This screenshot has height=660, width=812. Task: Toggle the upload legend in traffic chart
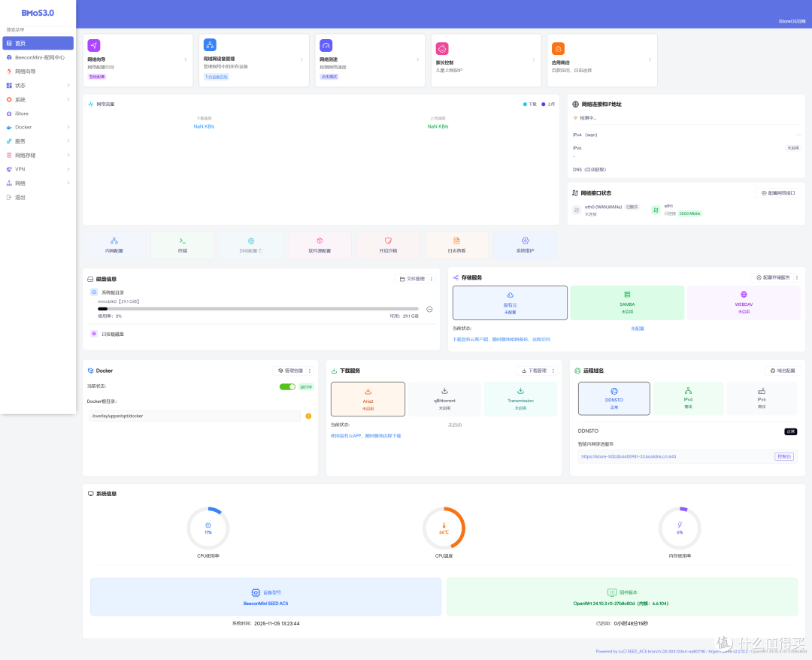(548, 104)
